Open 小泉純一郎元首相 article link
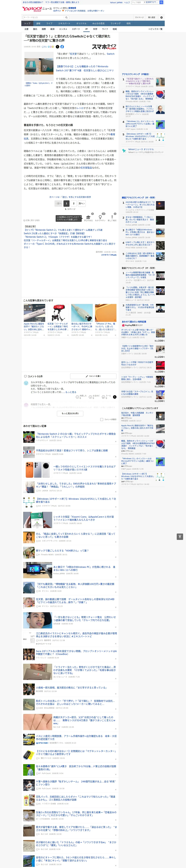This screenshot has width=186, height=868. coord(71,687)
